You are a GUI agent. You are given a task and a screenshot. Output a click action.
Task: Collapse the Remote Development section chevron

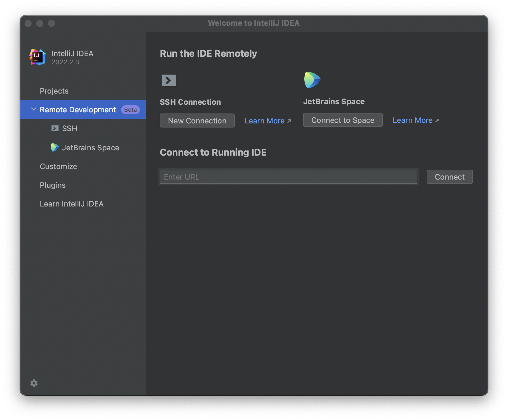(x=34, y=109)
